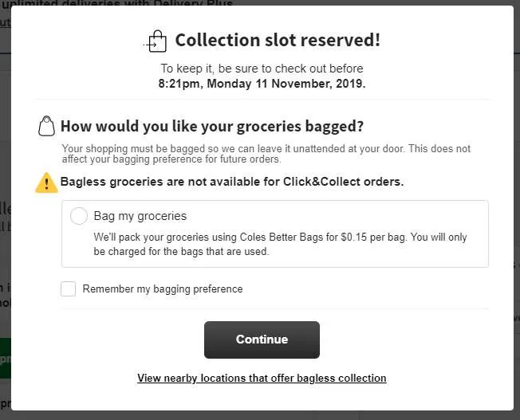The width and height of the screenshot is (520, 420).
Task: Click the How would you like groceries bagged heading
Action: 212,126
